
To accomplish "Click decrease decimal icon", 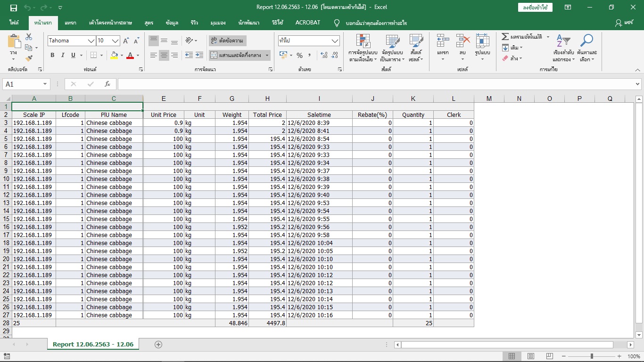I will (x=335, y=55).
